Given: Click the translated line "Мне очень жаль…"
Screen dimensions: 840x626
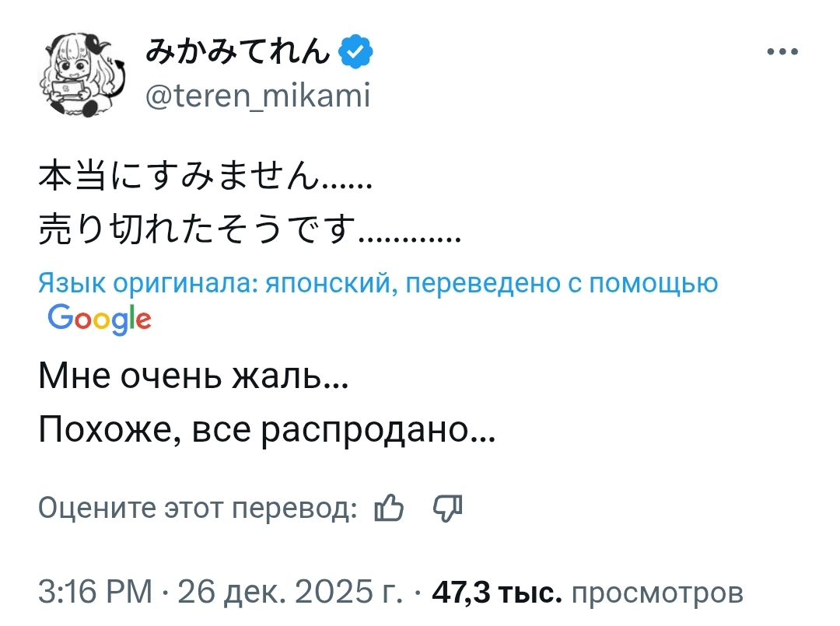Looking at the screenshot, I should 193,379.
